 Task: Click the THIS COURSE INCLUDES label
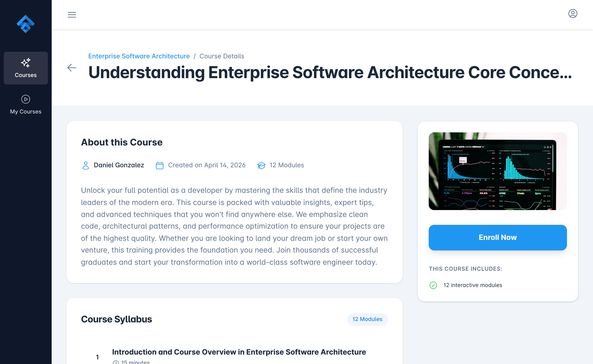tap(466, 269)
